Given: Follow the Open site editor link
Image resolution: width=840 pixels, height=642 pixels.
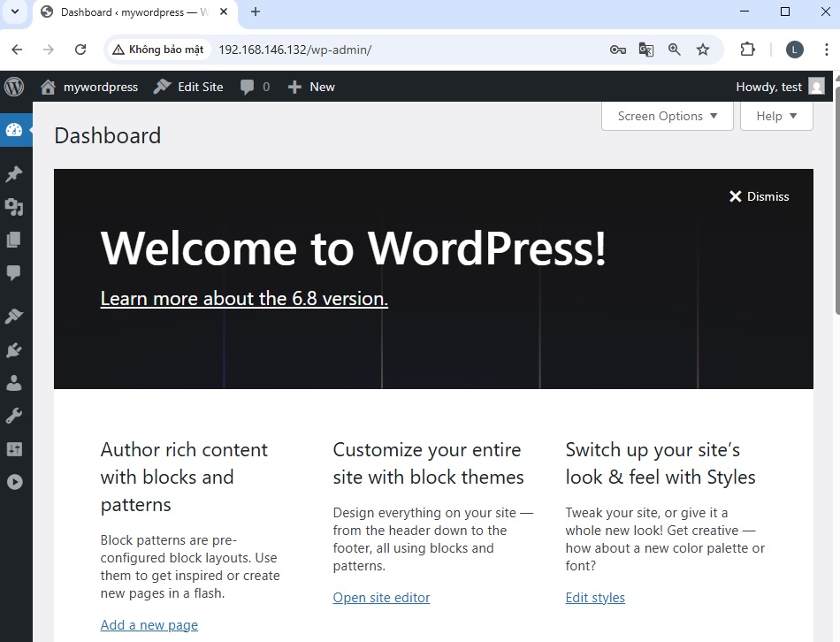Looking at the screenshot, I should 381,598.
